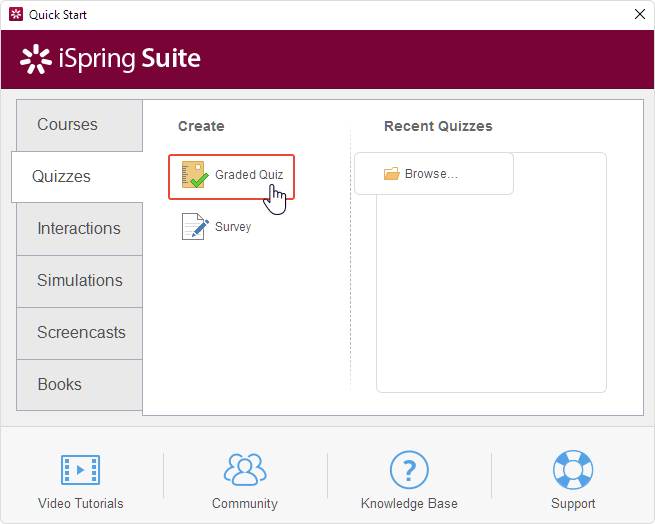Click the Recent Quizzes heading
The image size is (655, 524).
tap(438, 126)
